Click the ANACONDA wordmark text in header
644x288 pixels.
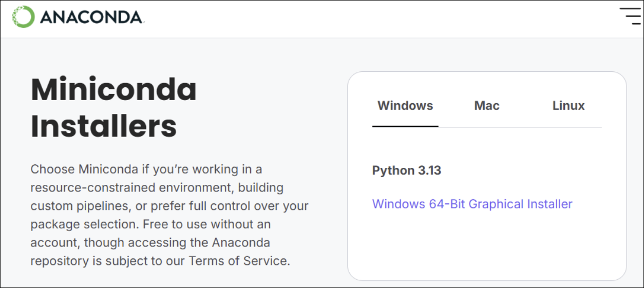coord(91,17)
